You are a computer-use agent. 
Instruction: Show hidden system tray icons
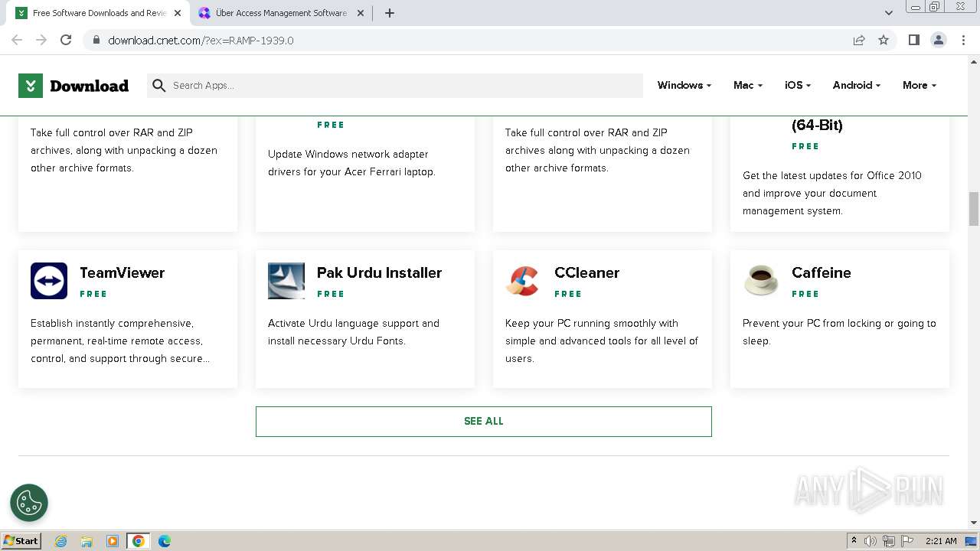click(x=854, y=541)
